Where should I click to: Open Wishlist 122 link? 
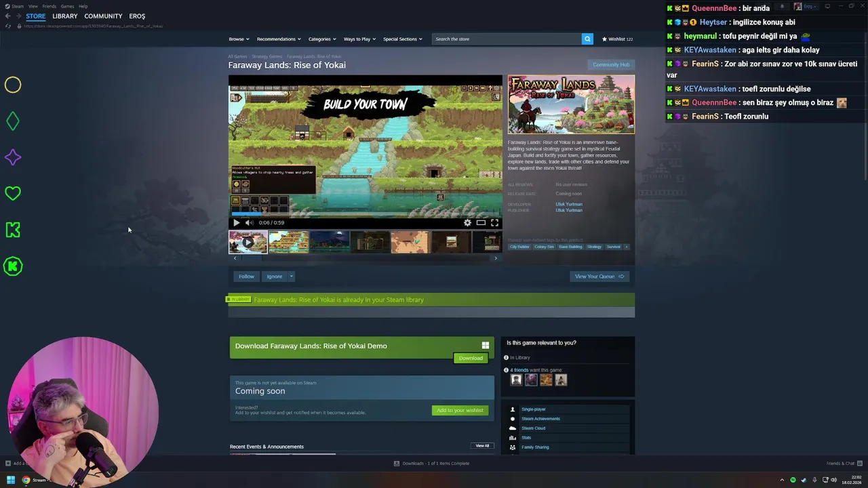click(x=617, y=39)
